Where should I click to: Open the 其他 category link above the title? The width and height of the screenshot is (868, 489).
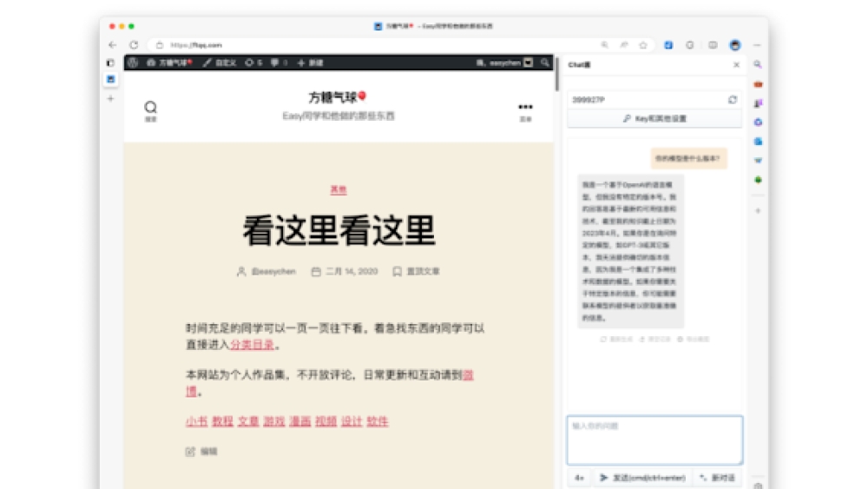(x=339, y=189)
